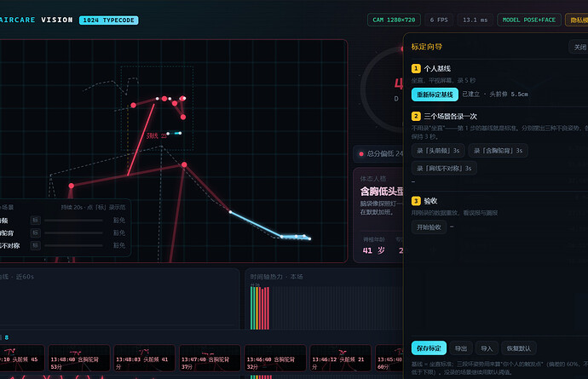Click the 导入 import button

[x=487, y=348]
